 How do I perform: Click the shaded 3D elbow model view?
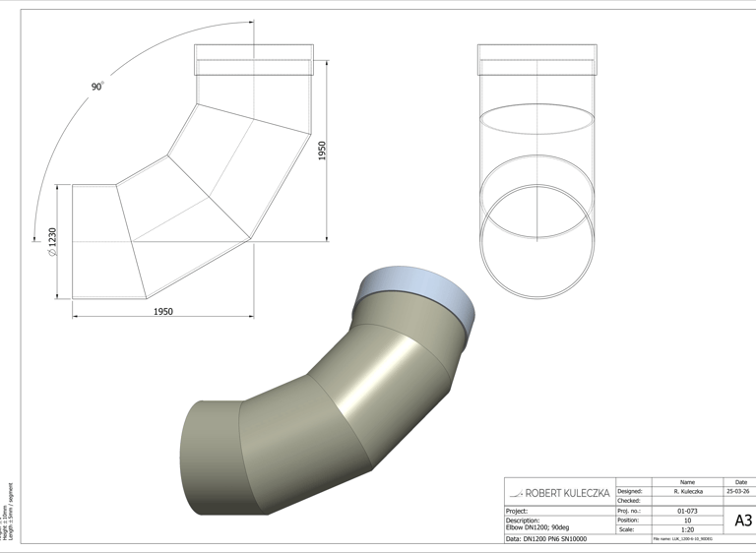pyautogui.click(x=328, y=391)
